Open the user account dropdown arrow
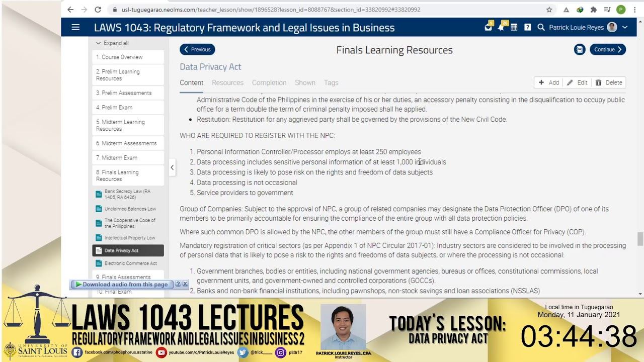The width and height of the screenshot is (644, 362). tap(625, 27)
